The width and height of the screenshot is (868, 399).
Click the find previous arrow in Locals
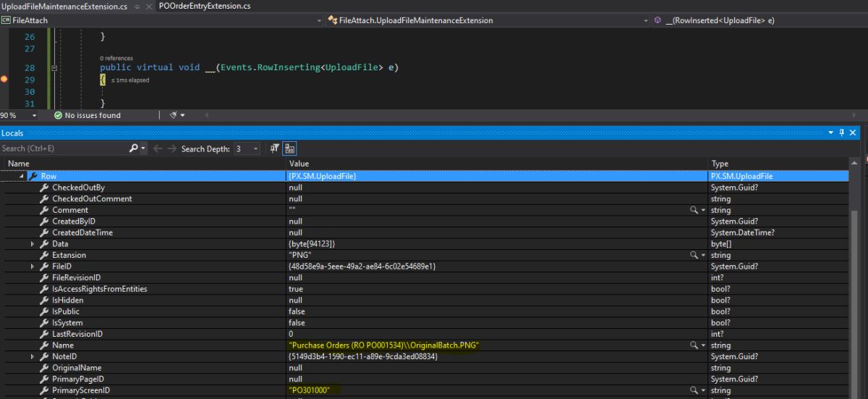coord(157,148)
